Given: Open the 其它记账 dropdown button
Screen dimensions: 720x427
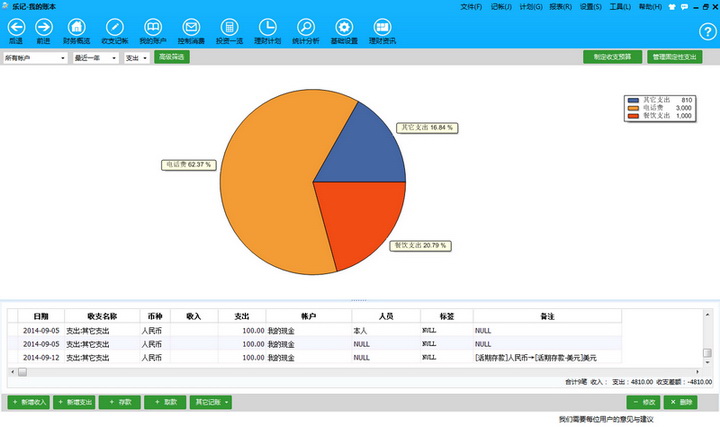Looking at the screenshot, I should (x=211, y=402).
